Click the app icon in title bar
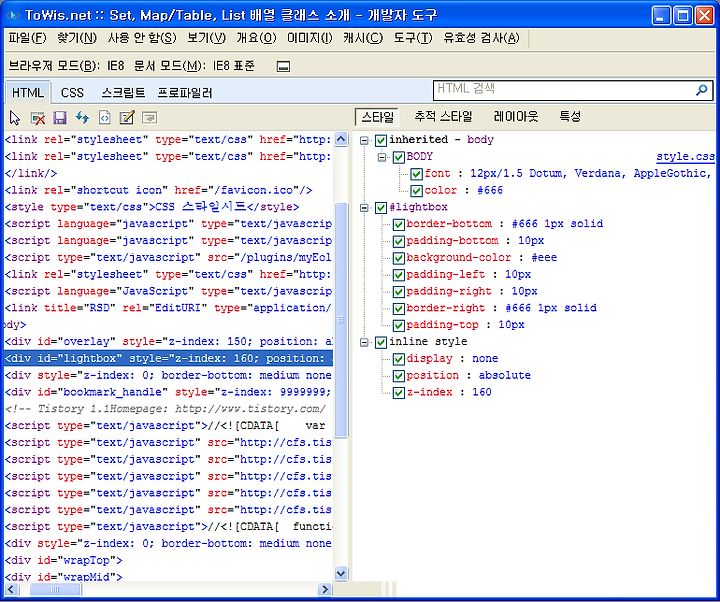Screen dimensions: 720x602 pyautogui.click(x=12, y=16)
